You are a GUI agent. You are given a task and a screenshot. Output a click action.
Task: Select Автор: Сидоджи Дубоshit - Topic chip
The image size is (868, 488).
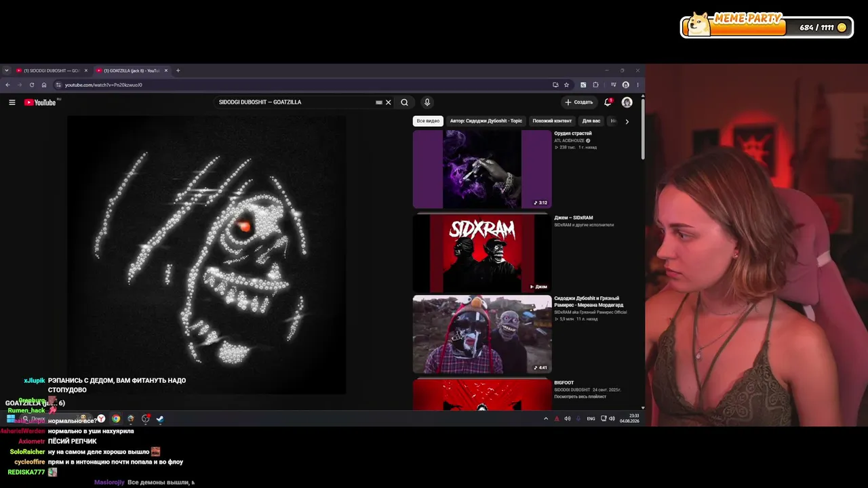[x=486, y=121]
